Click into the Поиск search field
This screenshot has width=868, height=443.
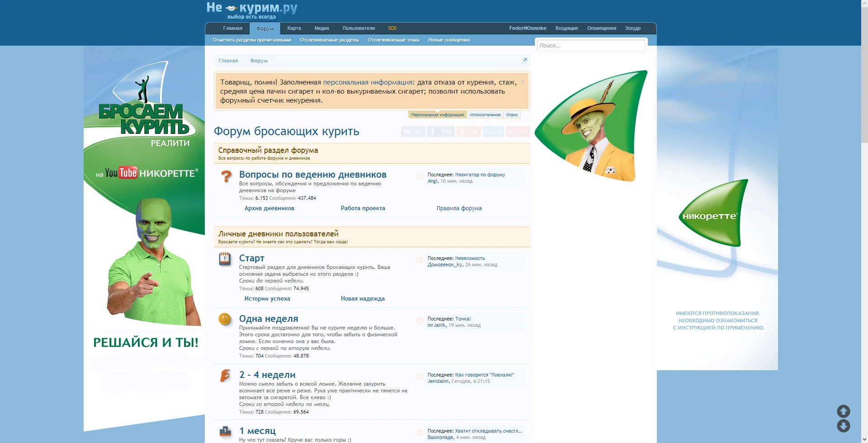(x=591, y=46)
